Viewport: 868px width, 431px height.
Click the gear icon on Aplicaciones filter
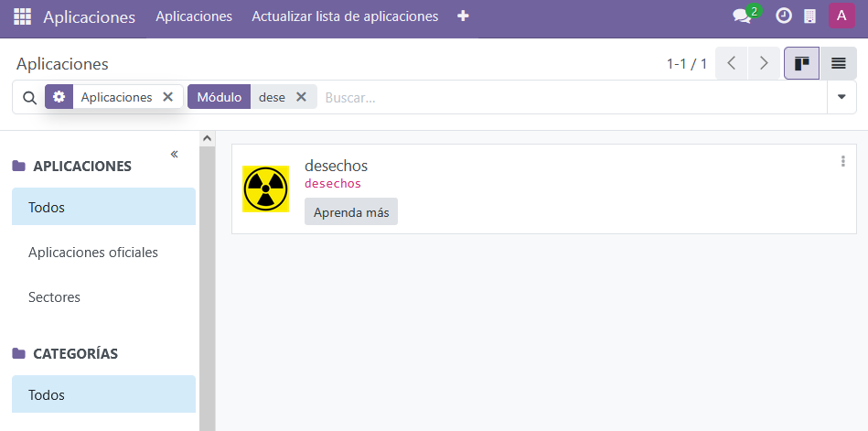(x=59, y=97)
